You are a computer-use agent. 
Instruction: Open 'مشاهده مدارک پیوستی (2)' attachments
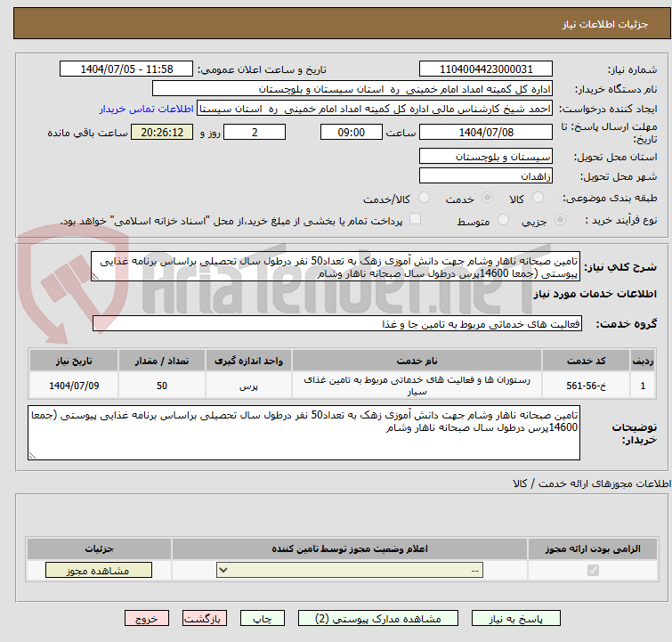click(x=377, y=619)
